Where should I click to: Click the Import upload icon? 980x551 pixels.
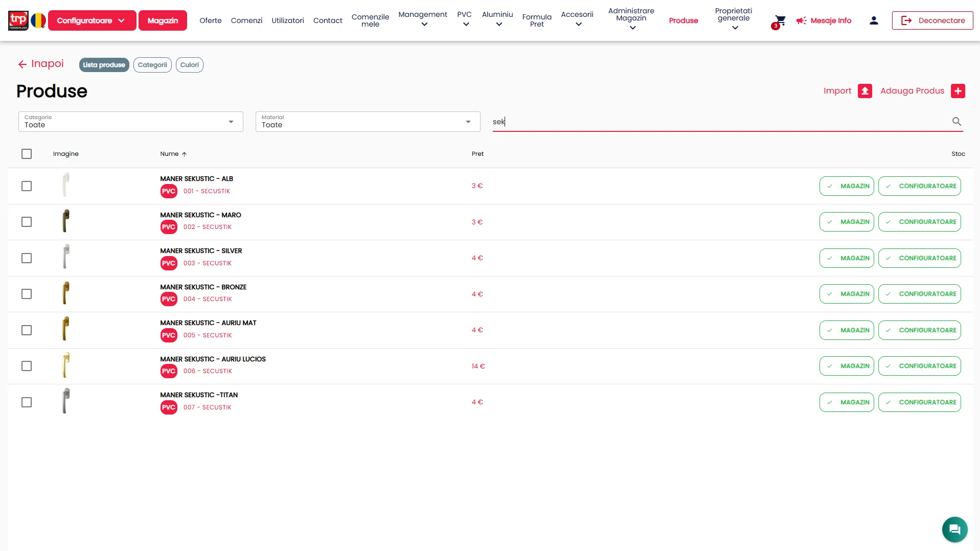pyautogui.click(x=864, y=91)
